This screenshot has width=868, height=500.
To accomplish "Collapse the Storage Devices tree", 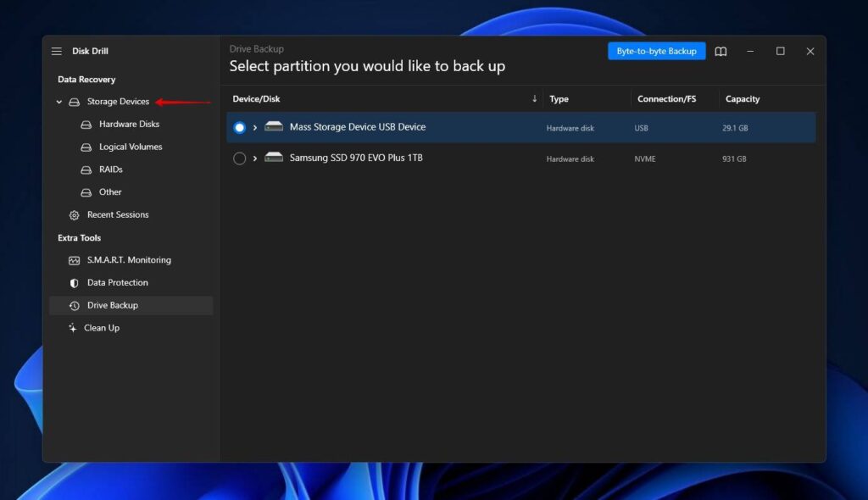I will (x=58, y=101).
